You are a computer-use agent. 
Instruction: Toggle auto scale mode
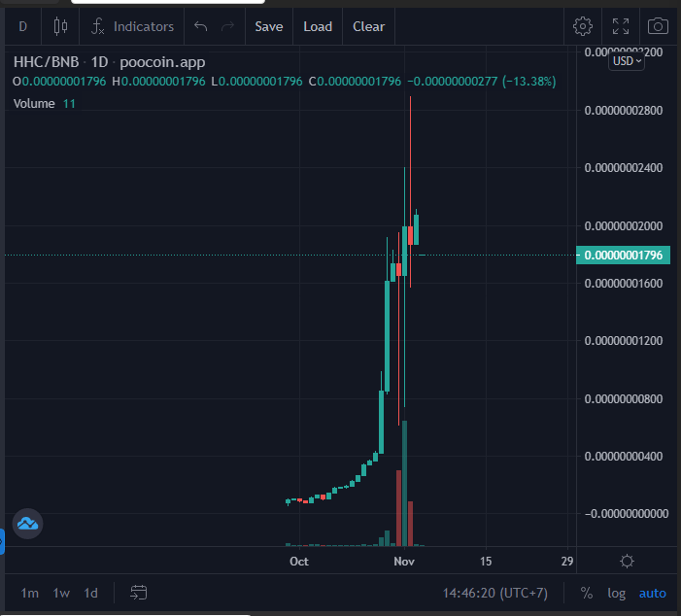(652, 593)
